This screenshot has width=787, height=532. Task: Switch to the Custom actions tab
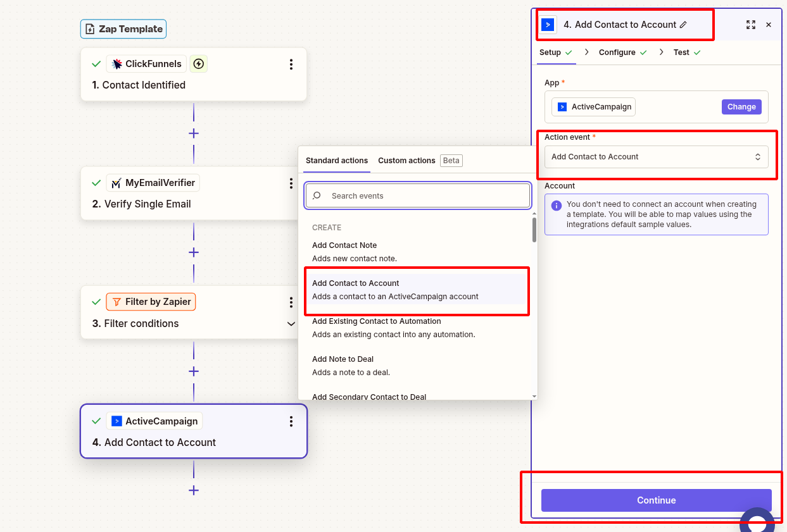pos(406,160)
